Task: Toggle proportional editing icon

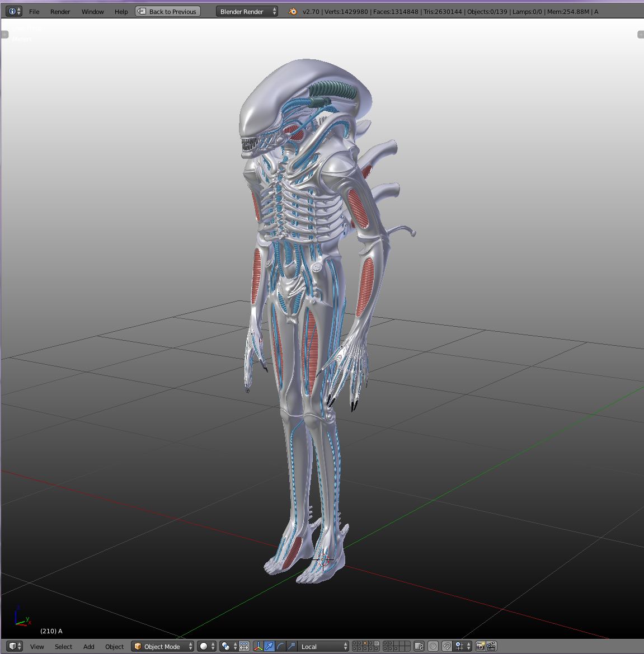Action: coord(433,646)
